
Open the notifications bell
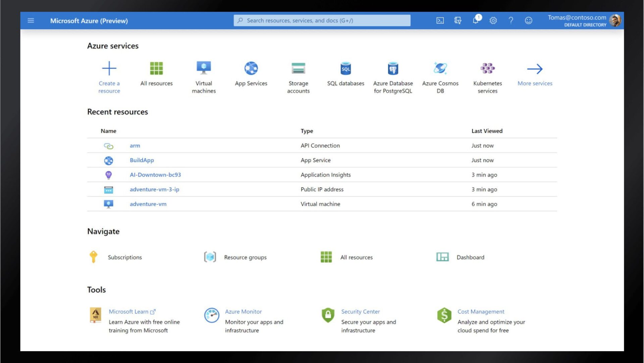pyautogui.click(x=476, y=20)
